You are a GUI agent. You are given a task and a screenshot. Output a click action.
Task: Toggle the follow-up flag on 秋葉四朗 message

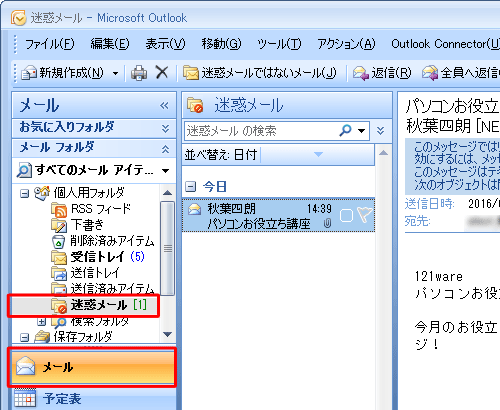pyautogui.click(x=364, y=215)
